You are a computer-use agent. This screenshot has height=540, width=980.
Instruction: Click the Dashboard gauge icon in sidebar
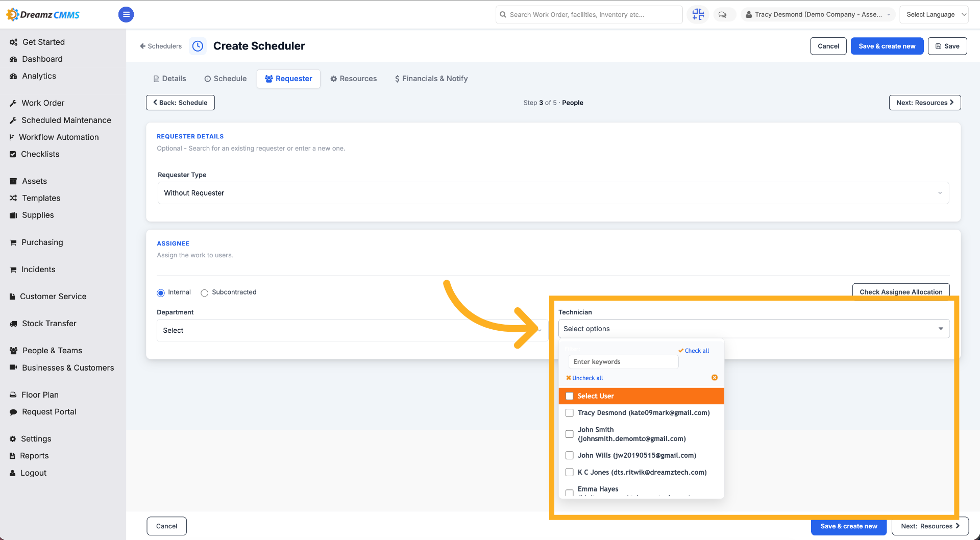pyautogui.click(x=13, y=59)
